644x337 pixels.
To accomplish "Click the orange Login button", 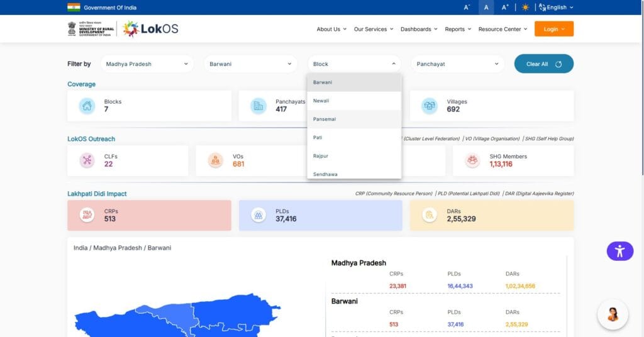I will (x=553, y=29).
